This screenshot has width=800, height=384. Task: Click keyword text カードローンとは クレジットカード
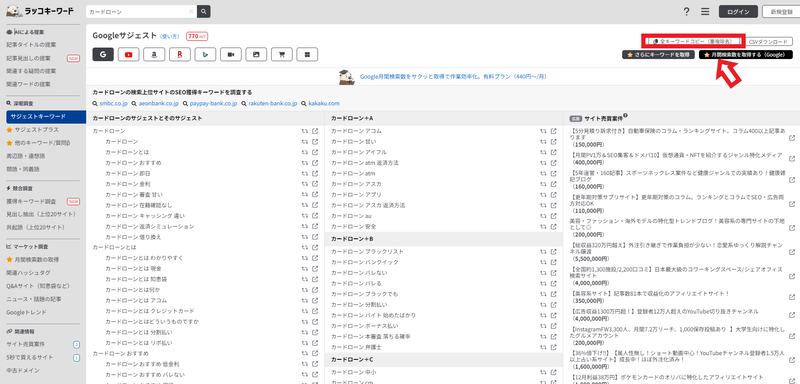150,311
